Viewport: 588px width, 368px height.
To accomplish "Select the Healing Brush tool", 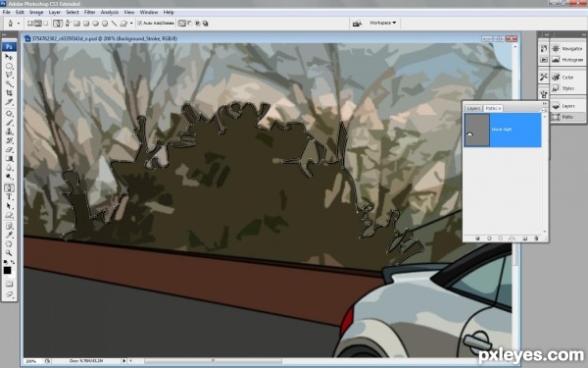I will [x=9, y=114].
